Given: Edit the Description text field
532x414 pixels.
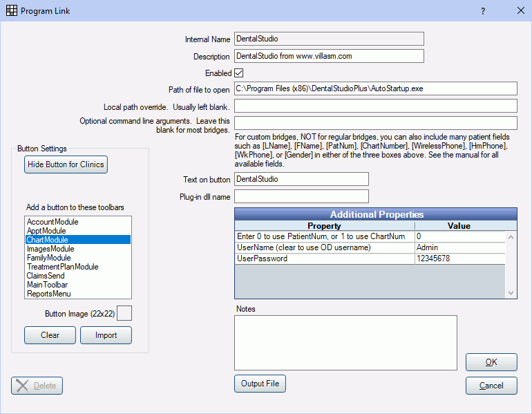Looking at the screenshot, I should click(329, 56).
